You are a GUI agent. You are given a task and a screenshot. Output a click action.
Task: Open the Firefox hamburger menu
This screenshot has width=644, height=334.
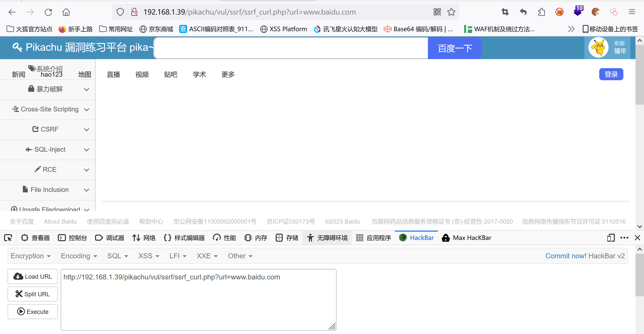pos(632,12)
